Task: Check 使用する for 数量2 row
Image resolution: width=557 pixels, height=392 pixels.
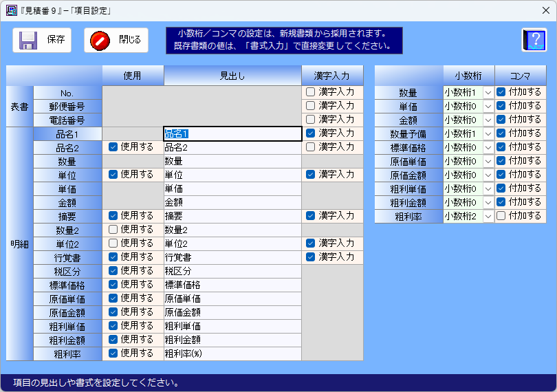Action: click(113, 229)
